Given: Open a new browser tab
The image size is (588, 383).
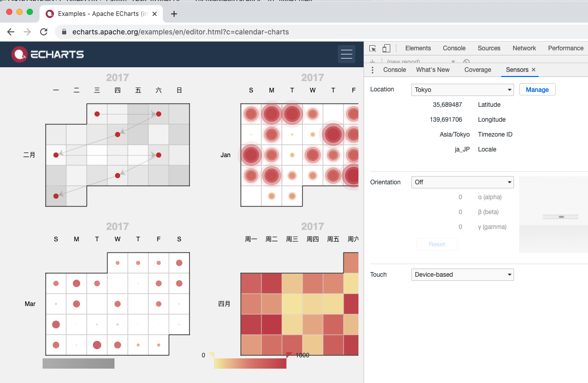Looking at the screenshot, I should point(174,14).
